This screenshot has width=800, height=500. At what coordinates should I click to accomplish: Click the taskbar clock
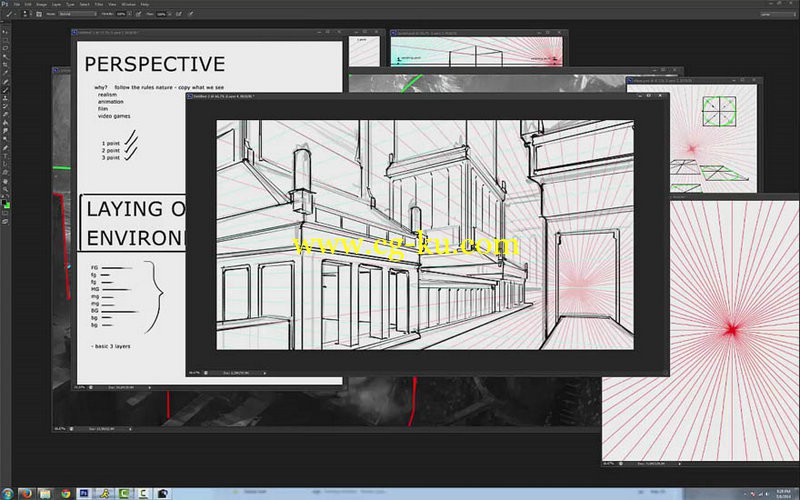pos(784,493)
